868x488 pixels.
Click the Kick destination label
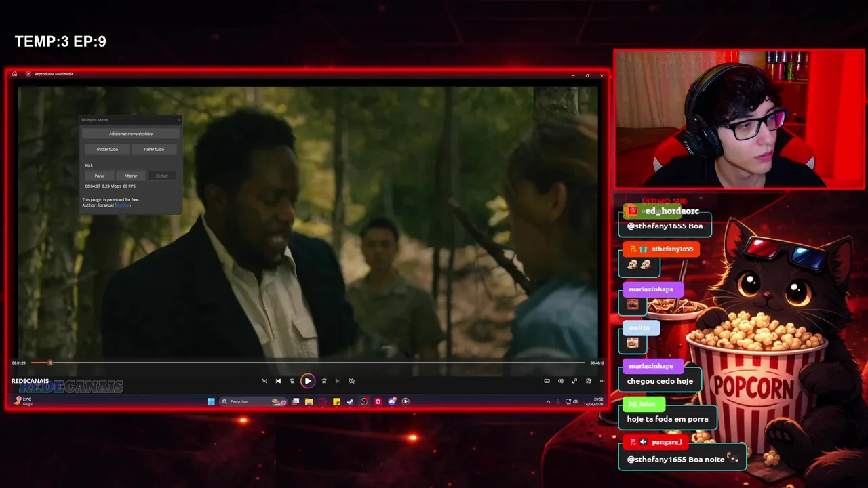(89, 165)
